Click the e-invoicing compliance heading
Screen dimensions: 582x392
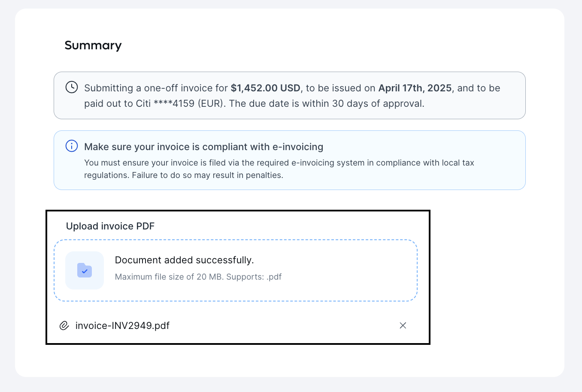[x=204, y=147]
